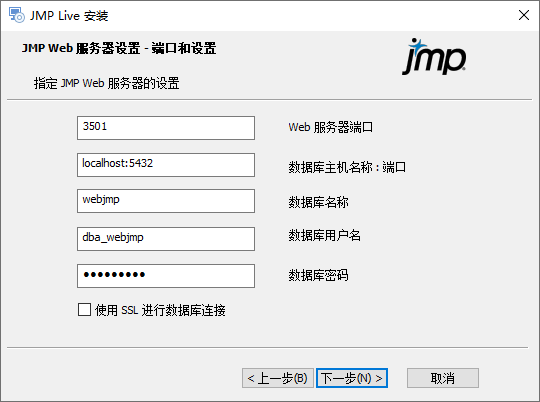Click the label '数据库主机名称 : 端口'
540x402 pixels.
(347, 167)
